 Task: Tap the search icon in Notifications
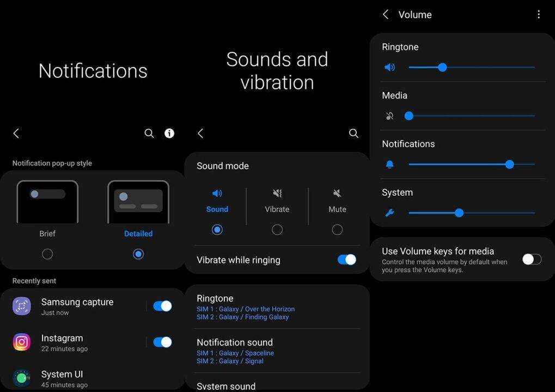pyautogui.click(x=149, y=133)
